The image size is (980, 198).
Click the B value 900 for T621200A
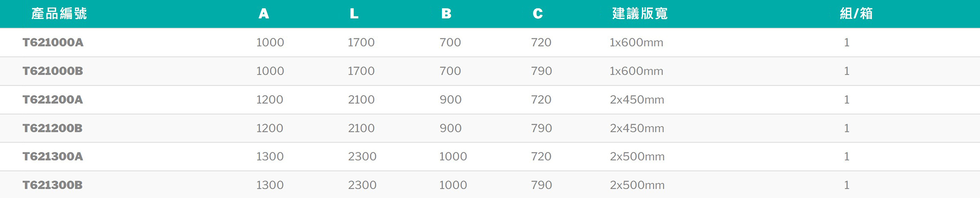pyautogui.click(x=450, y=100)
